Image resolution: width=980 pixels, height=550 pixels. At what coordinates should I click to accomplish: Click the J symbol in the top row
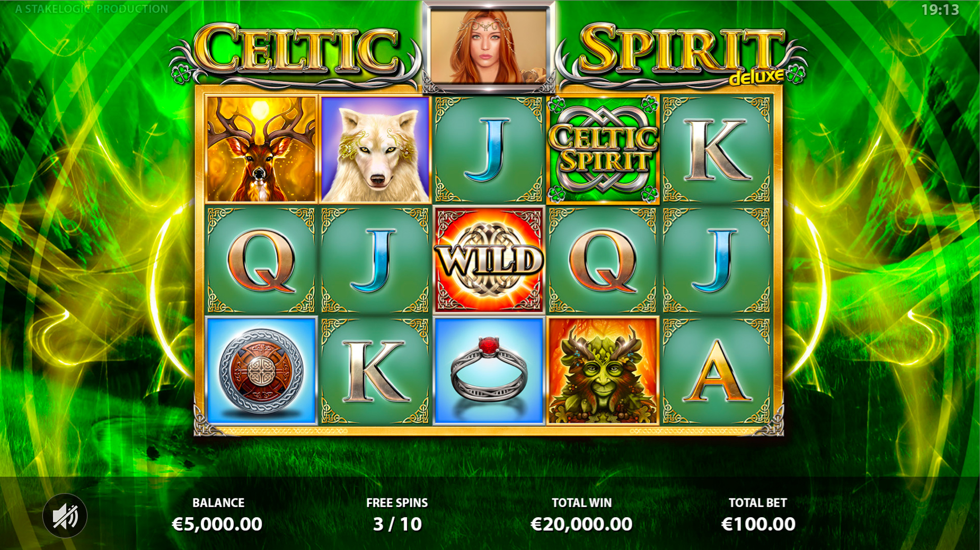489,150
